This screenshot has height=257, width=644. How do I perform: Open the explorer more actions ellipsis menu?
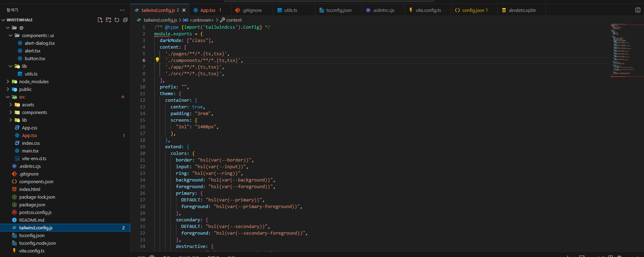point(122,10)
